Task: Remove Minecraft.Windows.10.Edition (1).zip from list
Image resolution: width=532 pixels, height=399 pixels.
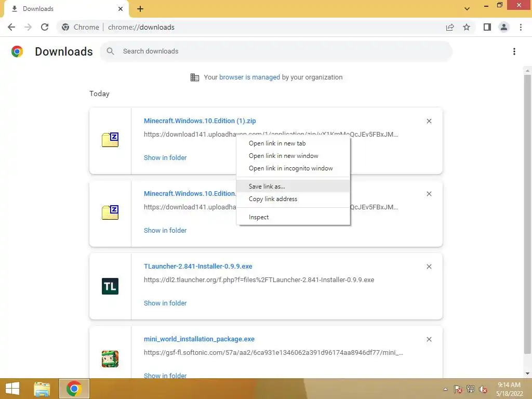Action: [429, 121]
